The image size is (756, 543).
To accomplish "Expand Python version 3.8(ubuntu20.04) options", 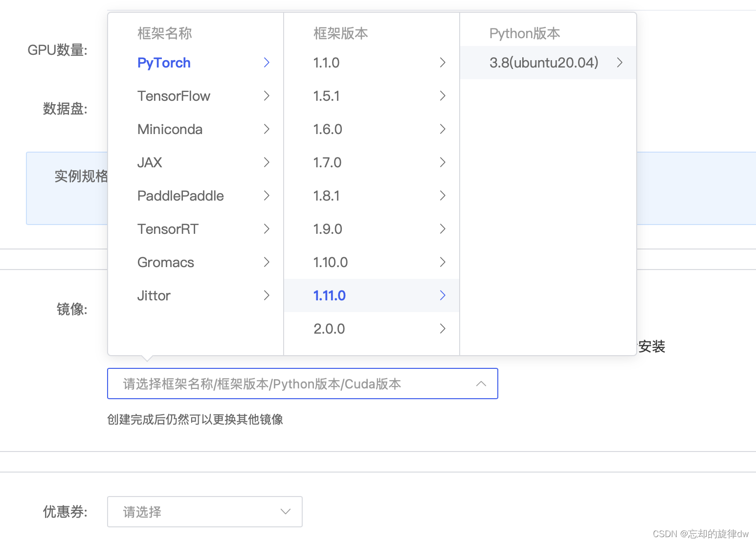I will pyautogui.click(x=620, y=63).
